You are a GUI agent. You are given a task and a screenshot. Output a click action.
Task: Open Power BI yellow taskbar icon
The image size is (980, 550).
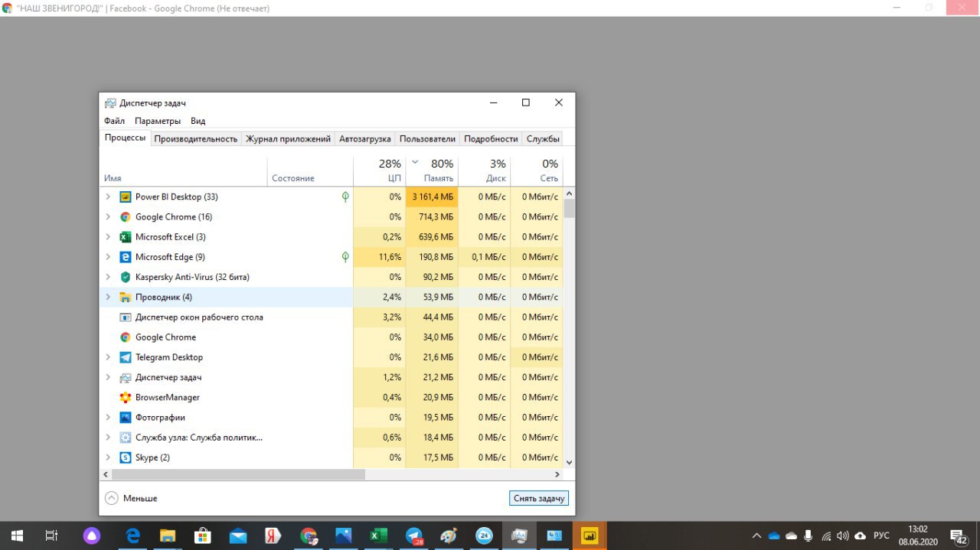point(590,535)
